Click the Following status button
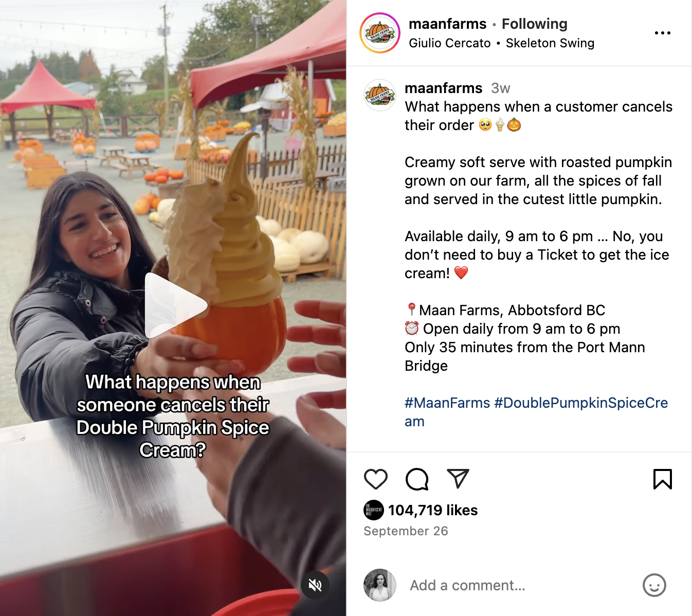This screenshot has width=692, height=616. (535, 24)
